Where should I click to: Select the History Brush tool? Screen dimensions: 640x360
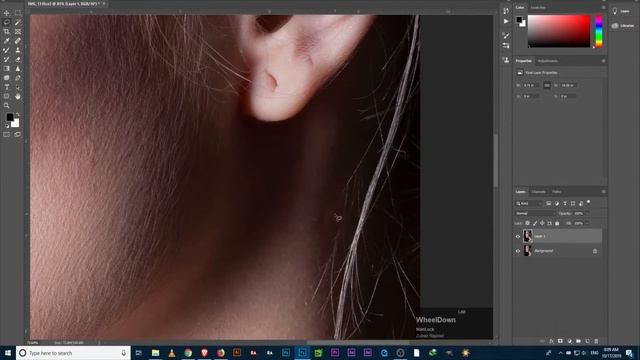[7, 60]
